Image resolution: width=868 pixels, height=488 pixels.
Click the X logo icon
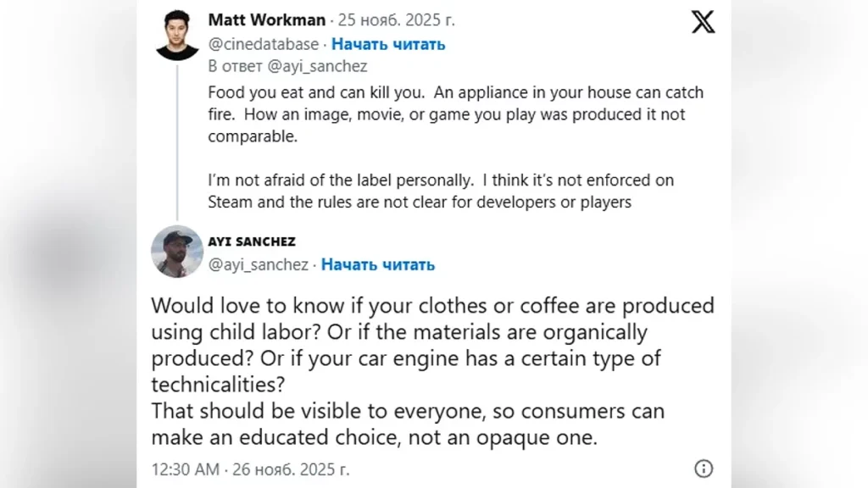703,23
